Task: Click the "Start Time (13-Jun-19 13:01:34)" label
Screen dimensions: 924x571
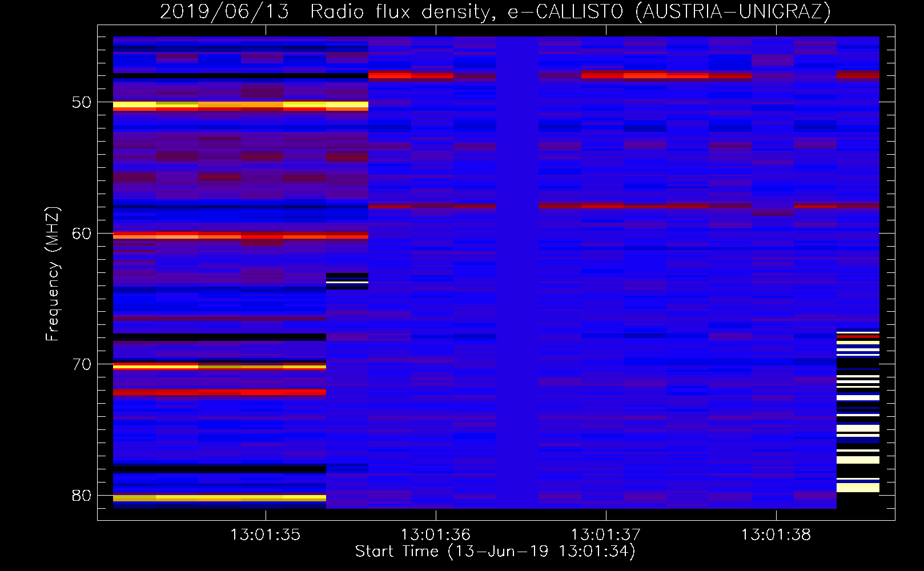Action: (495, 551)
